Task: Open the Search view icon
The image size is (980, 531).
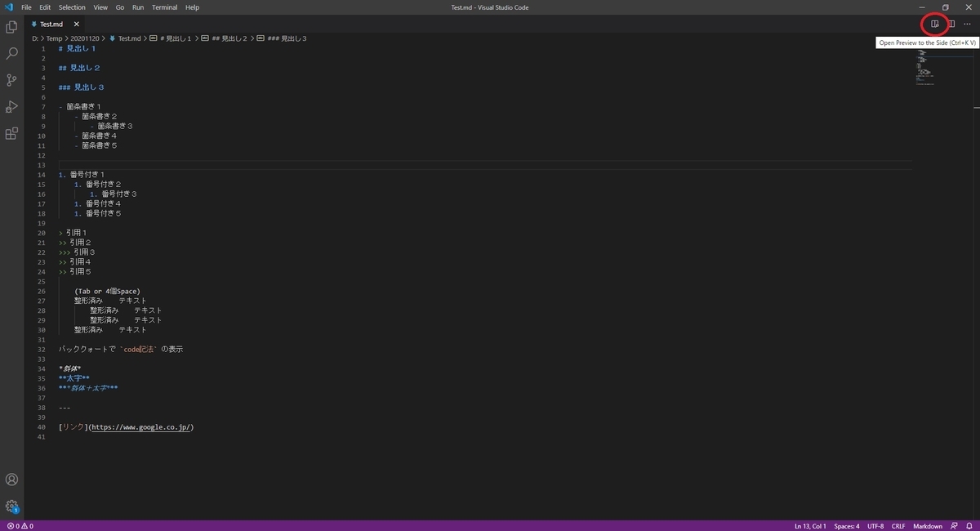Action: click(11, 53)
